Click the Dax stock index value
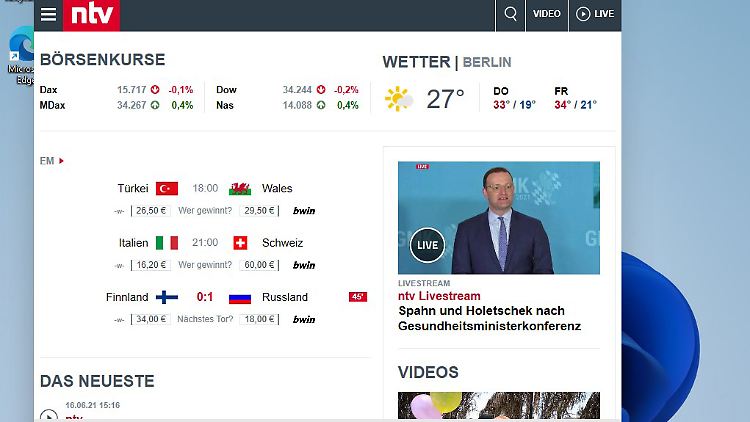This screenshot has height=422, width=750. 131,89
